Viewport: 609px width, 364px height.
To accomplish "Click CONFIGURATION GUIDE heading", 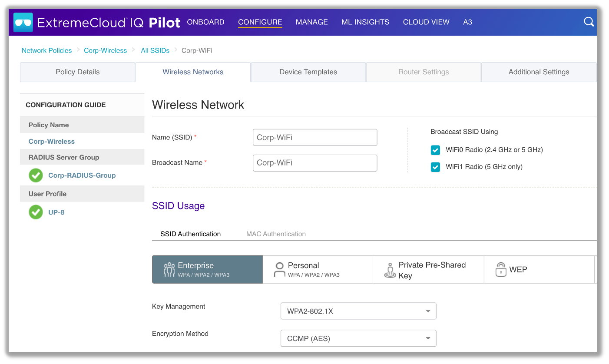I will click(66, 105).
